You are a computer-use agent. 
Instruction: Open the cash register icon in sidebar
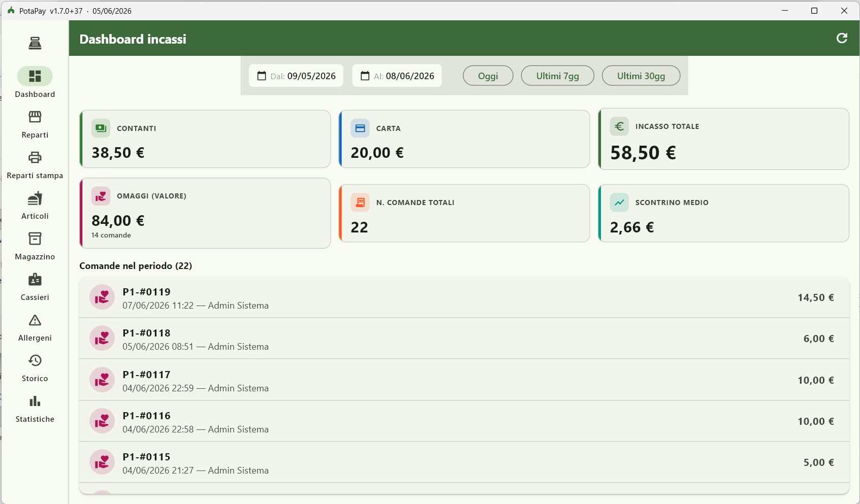point(35,43)
